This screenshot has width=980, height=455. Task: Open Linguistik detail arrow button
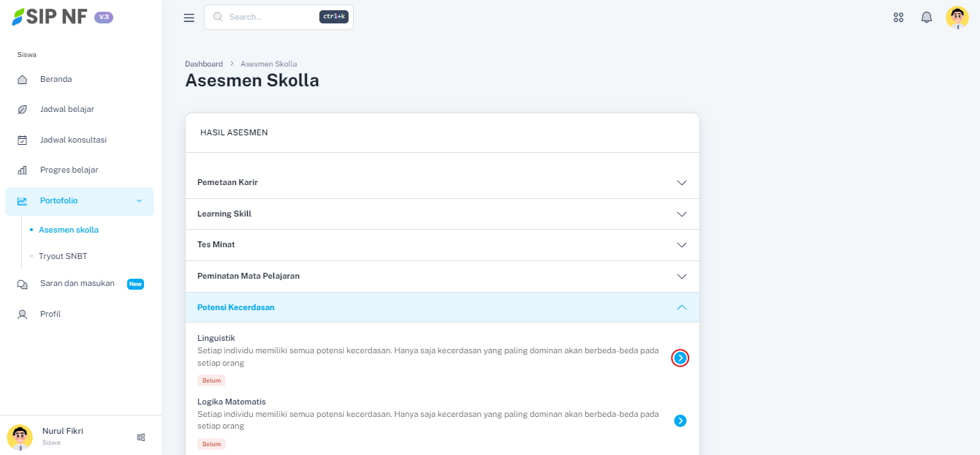680,358
